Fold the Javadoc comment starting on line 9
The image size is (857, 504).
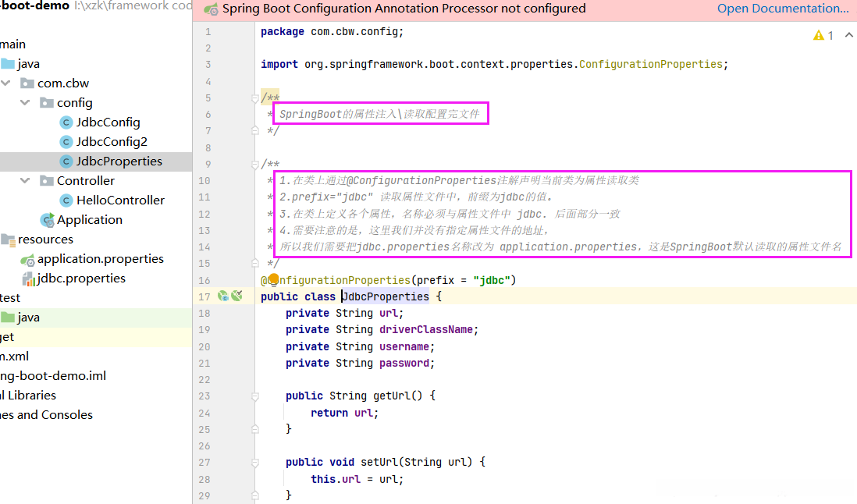pyautogui.click(x=254, y=165)
